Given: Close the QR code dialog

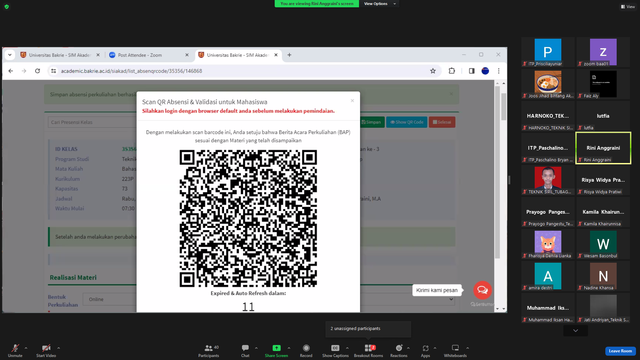Looking at the screenshot, I should [x=352, y=100].
